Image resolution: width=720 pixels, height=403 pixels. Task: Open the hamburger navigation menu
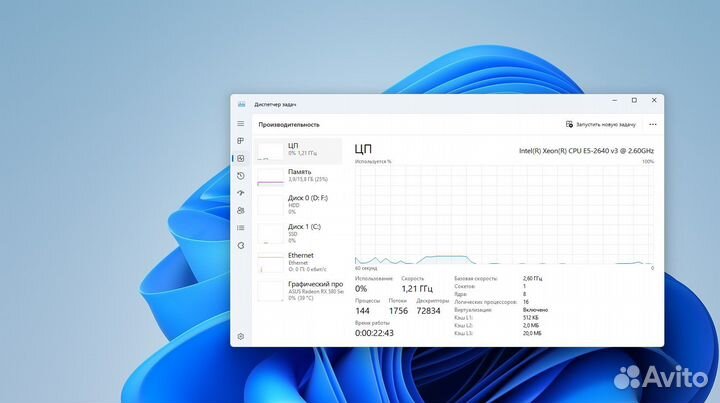241,124
